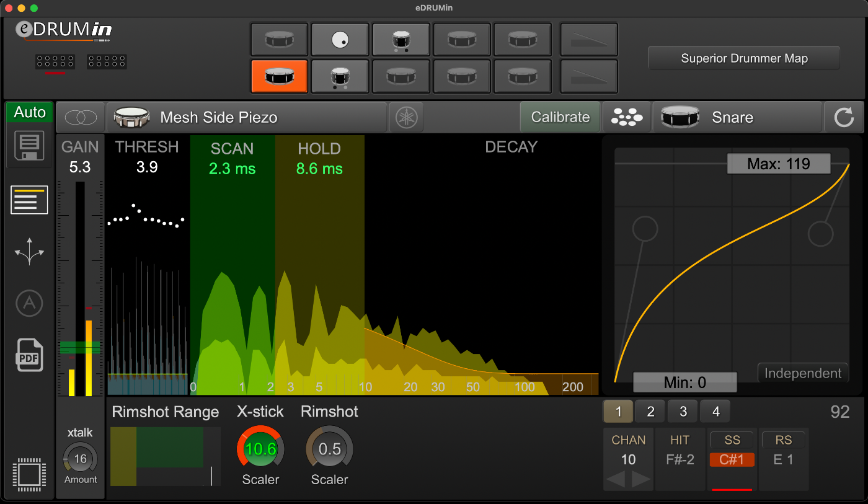Switch to preset tab 2
Screen dimensions: 868x504
(651, 412)
